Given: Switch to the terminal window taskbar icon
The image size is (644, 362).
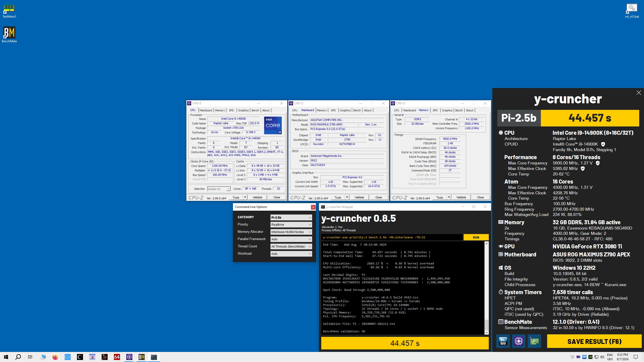Looking at the screenshot, I should pyautogui.click(x=154, y=357).
